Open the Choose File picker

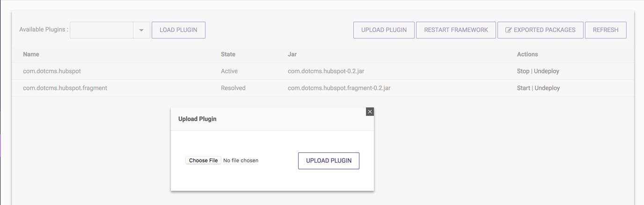tap(203, 160)
